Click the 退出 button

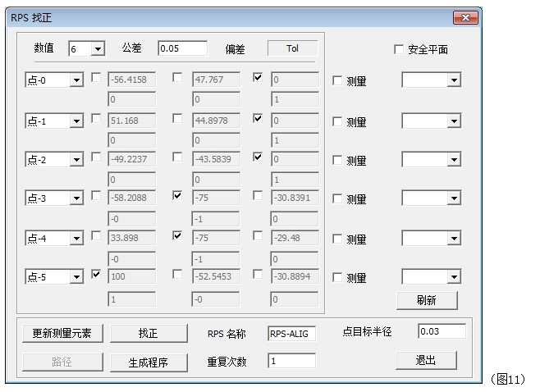[427, 360]
